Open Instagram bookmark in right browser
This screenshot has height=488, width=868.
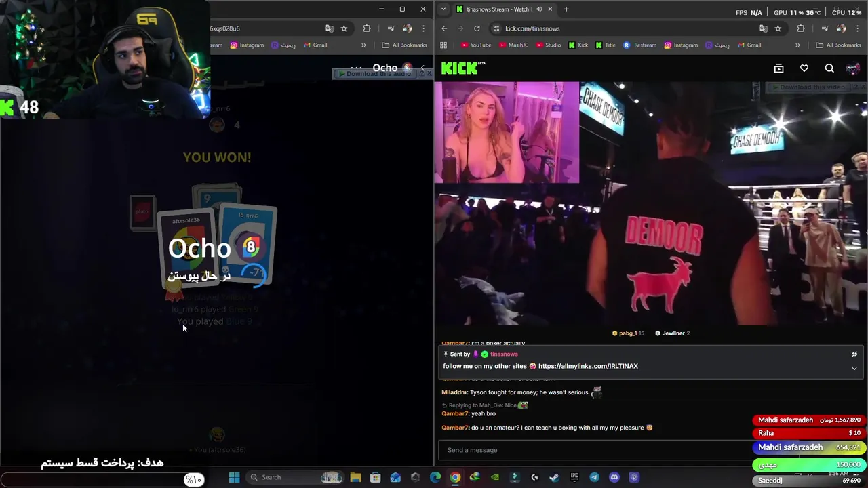680,45
